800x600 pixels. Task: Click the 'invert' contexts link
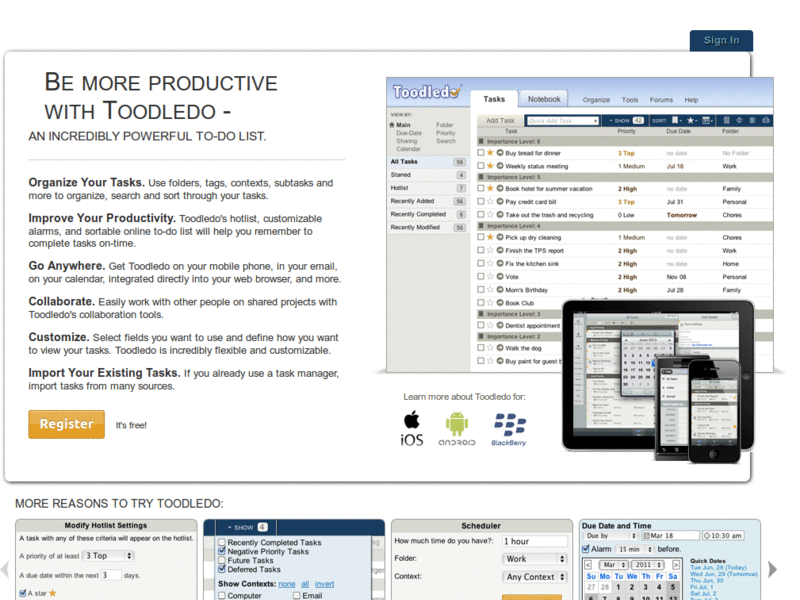(x=324, y=584)
